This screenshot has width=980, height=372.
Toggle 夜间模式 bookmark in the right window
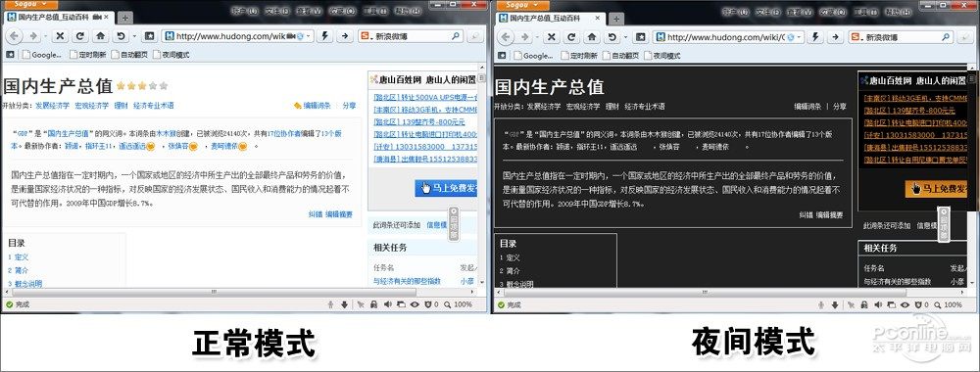[661, 56]
